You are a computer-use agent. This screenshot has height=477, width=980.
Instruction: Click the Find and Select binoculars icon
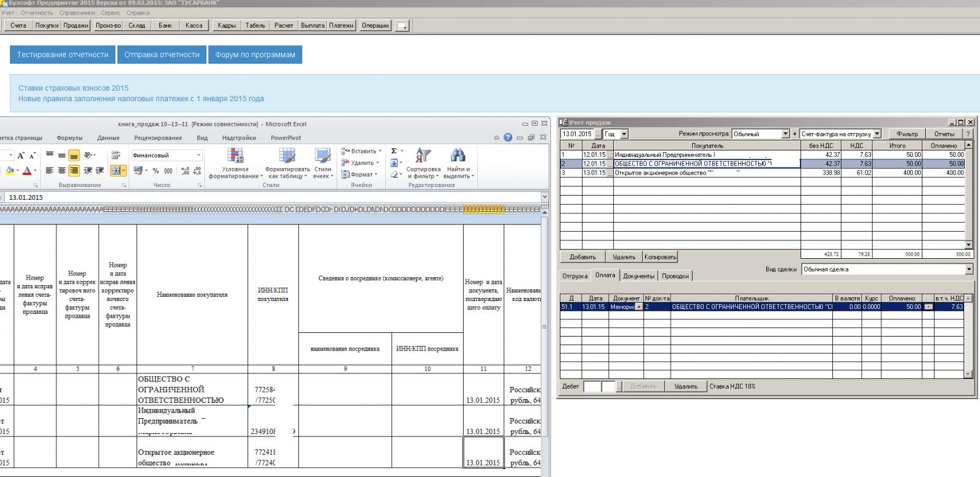click(x=457, y=156)
